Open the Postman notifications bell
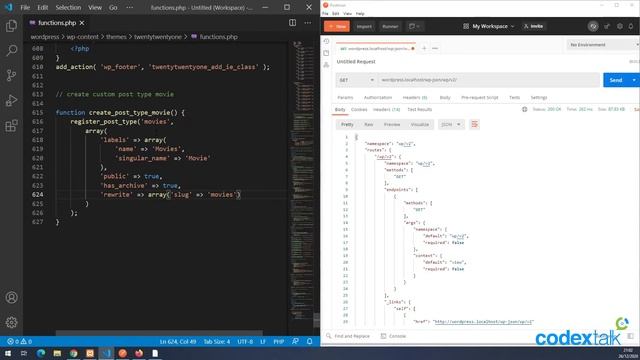The image size is (640, 360). coord(631,26)
